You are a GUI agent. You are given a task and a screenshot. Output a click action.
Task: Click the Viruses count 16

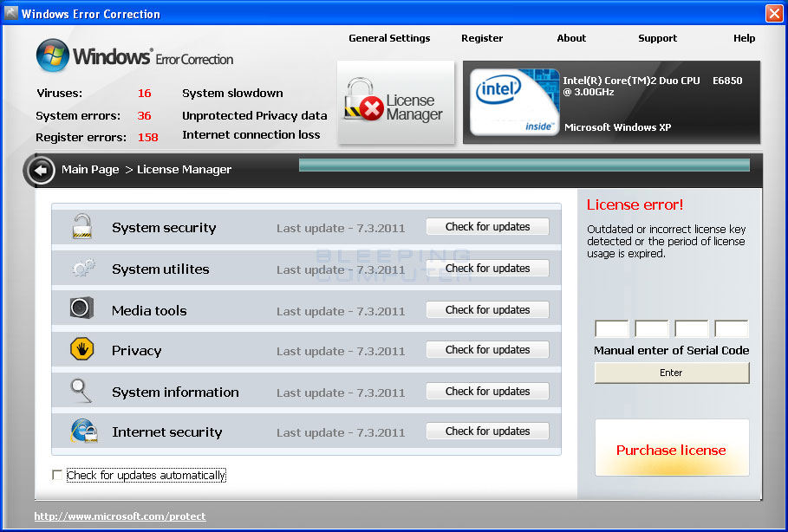click(x=144, y=93)
